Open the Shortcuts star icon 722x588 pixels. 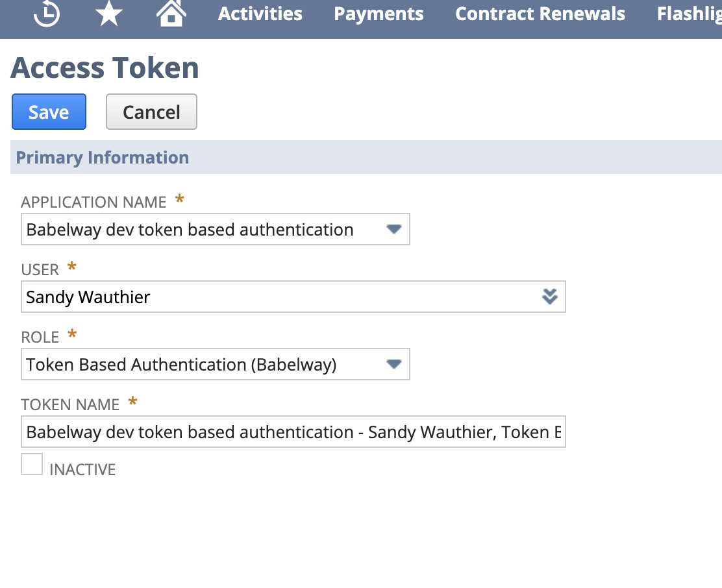coord(108,14)
